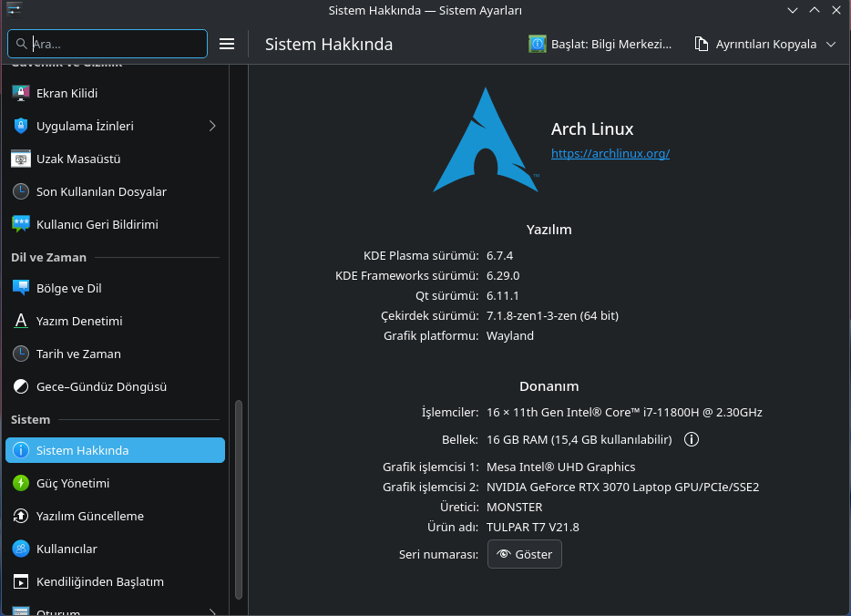The image size is (851, 616).
Task: Click the Yazılım Güncelleme icon
Action: point(21,516)
